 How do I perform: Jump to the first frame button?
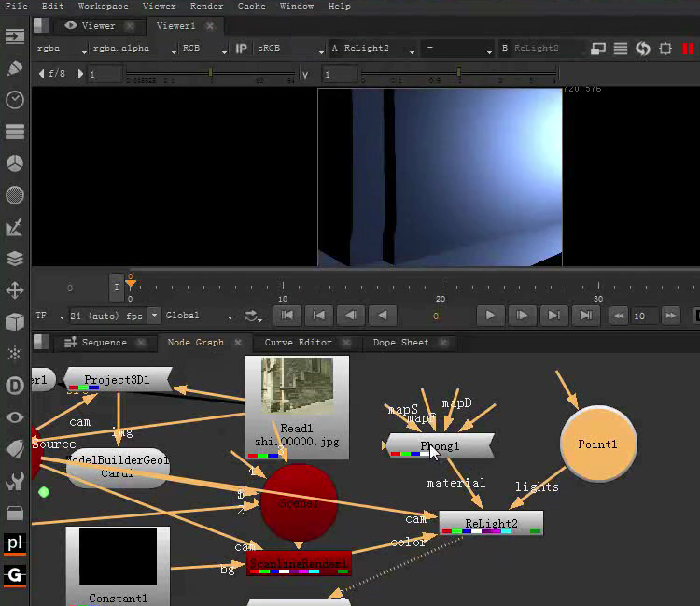pos(287,316)
